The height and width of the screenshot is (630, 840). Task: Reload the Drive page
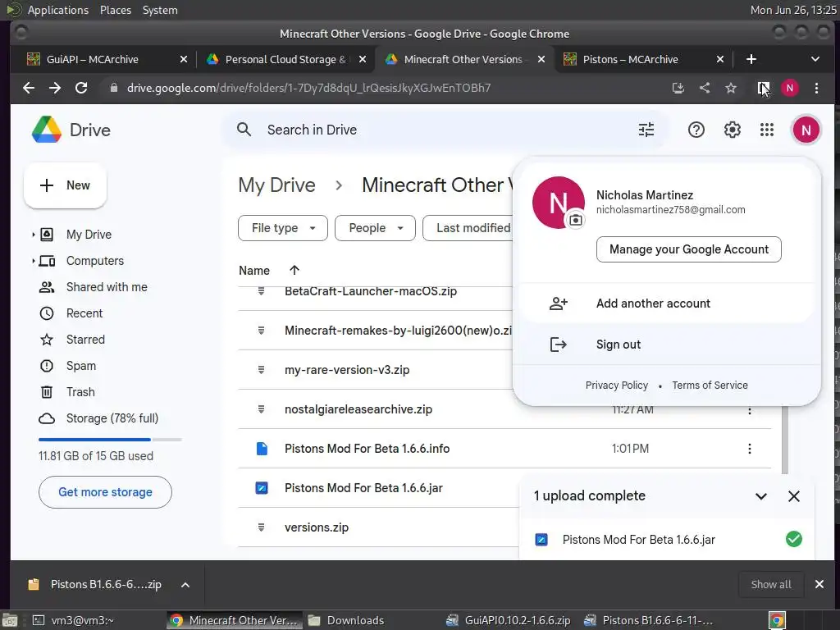(x=81, y=88)
